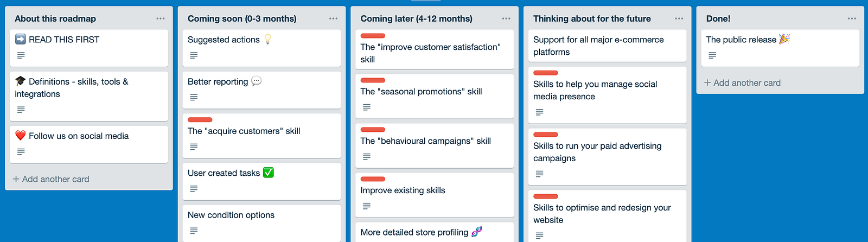Click red label on seasonal promotions card
Viewport: 868px width, 242px height.
tap(373, 80)
